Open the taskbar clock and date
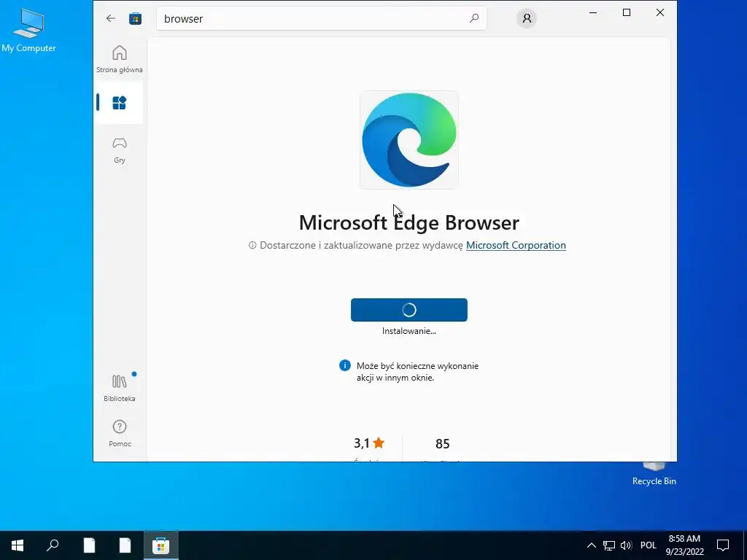 click(684, 545)
